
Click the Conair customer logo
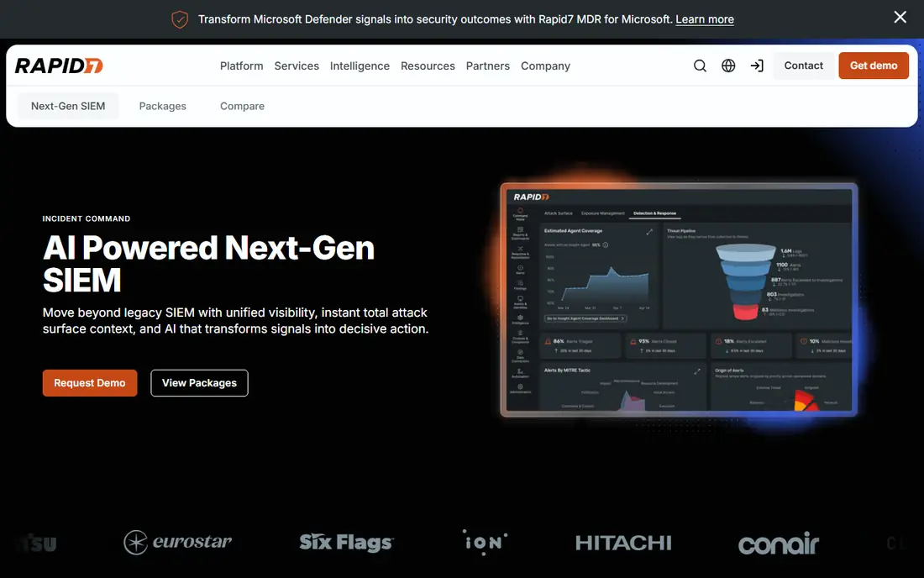[779, 544]
